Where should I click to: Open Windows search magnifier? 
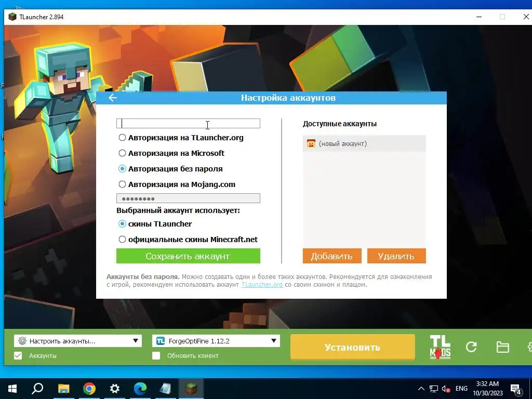[x=37, y=389]
